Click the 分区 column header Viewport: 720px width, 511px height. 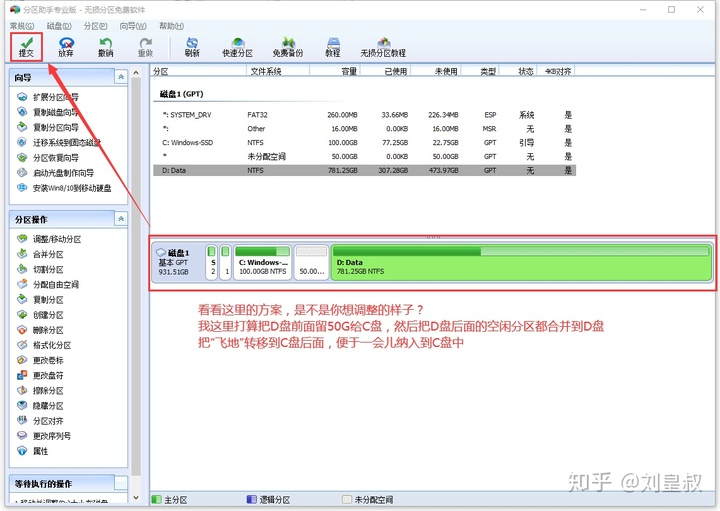pyautogui.click(x=198, y=71)
